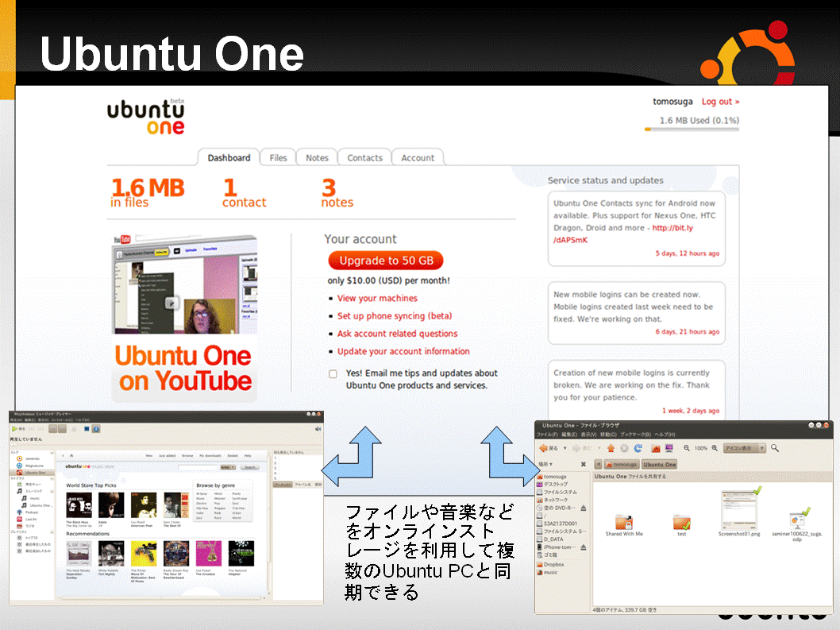Click the music store search field

(198, 468)
